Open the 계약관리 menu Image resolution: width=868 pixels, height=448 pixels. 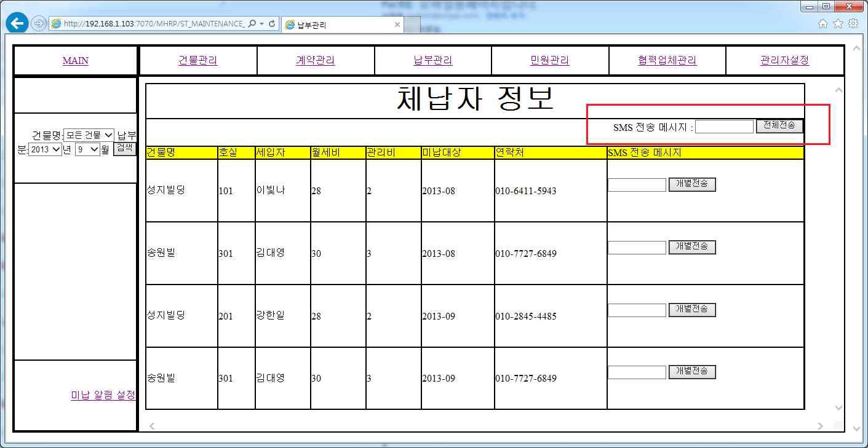point(315,60)
